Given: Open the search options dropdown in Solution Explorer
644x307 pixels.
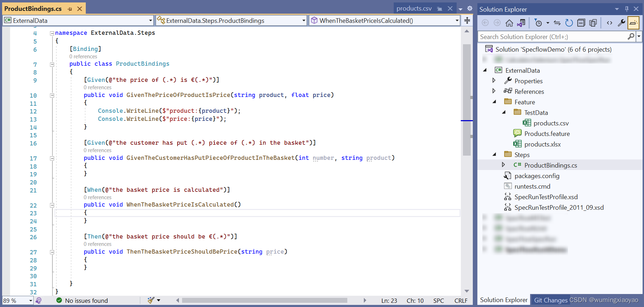Looking at the screenshot, I should [639, 36].
